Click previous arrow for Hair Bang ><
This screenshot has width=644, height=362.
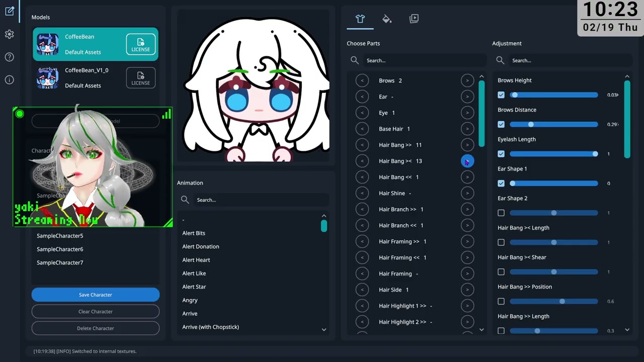[362, 161]
